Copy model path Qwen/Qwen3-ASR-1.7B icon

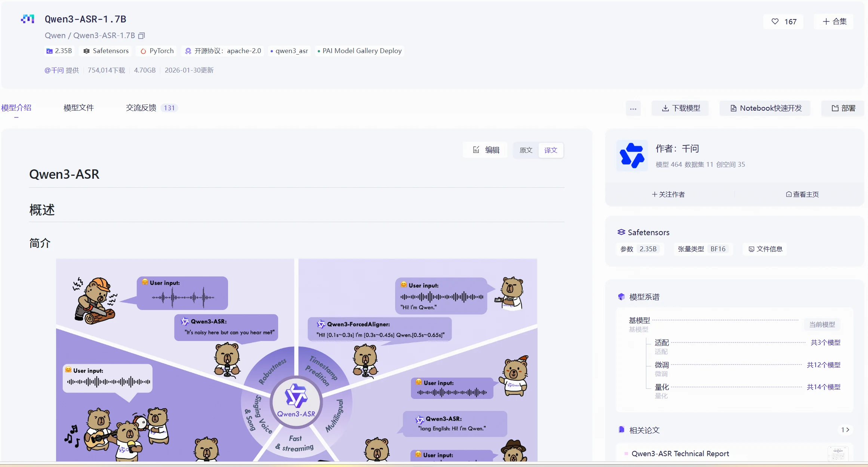coord(141,36)
